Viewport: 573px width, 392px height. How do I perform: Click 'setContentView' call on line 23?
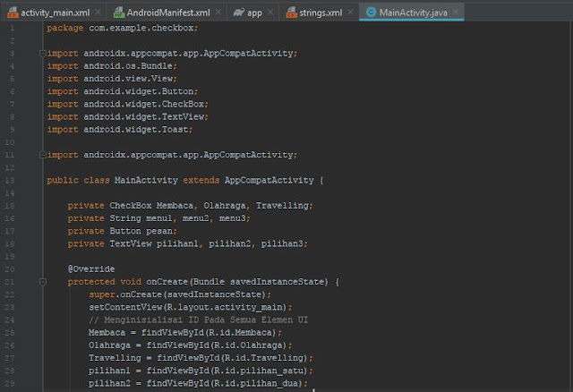coord(125,307)
